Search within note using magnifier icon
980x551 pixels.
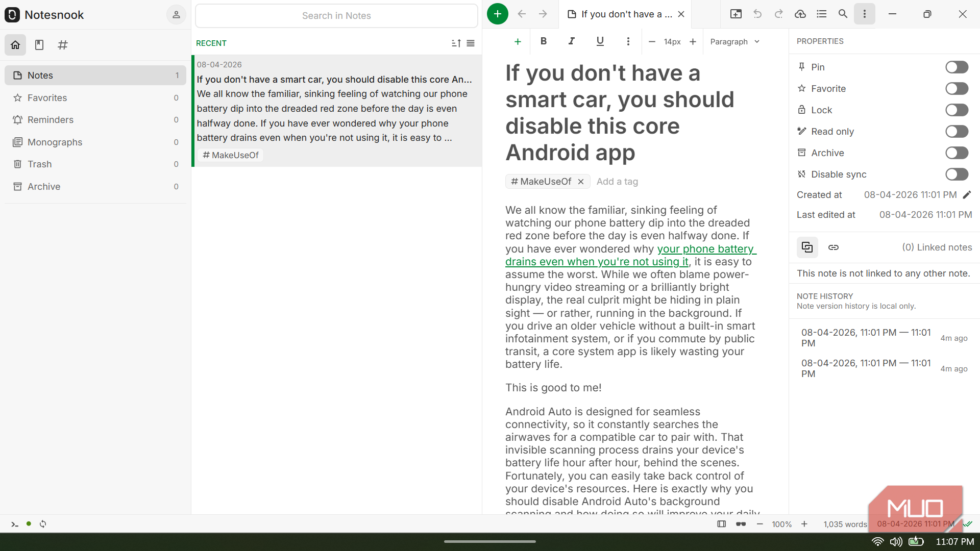point(843,14)
